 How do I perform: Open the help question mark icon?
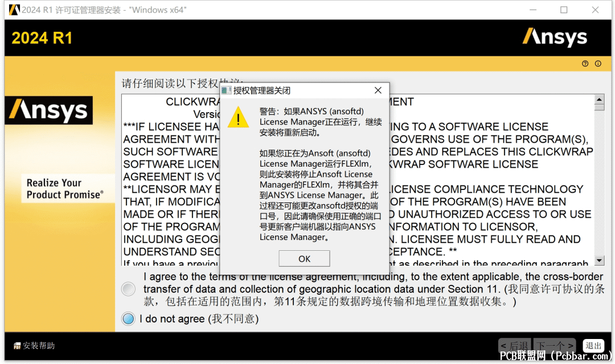pyautogui.click(x=585, y=64)
